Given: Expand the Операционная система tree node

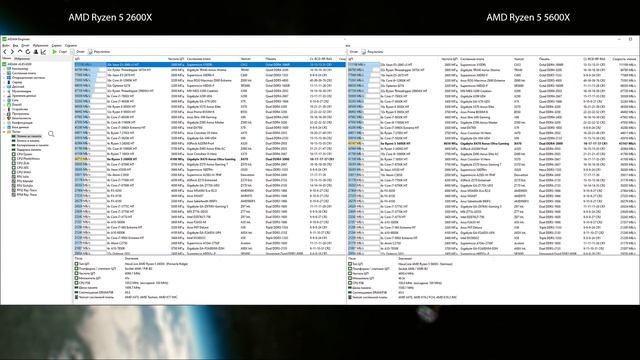Looking at the screenshot, I should tap(4, 78).
